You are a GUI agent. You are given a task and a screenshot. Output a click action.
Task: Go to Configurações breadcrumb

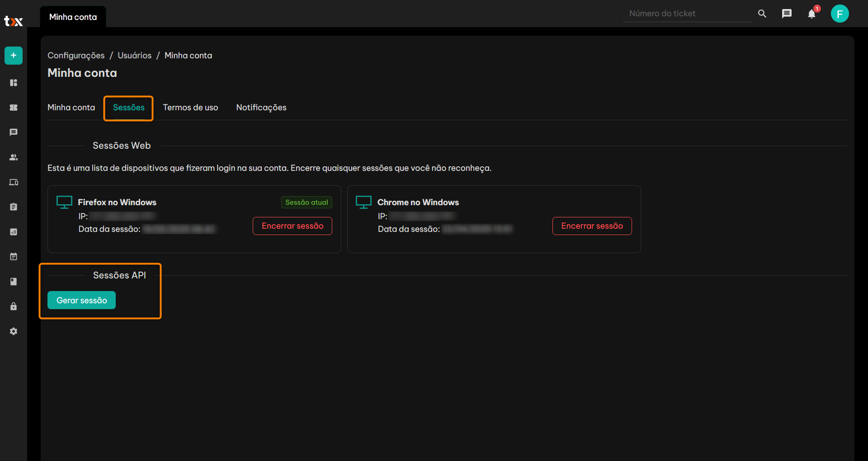tap(76, 56)
